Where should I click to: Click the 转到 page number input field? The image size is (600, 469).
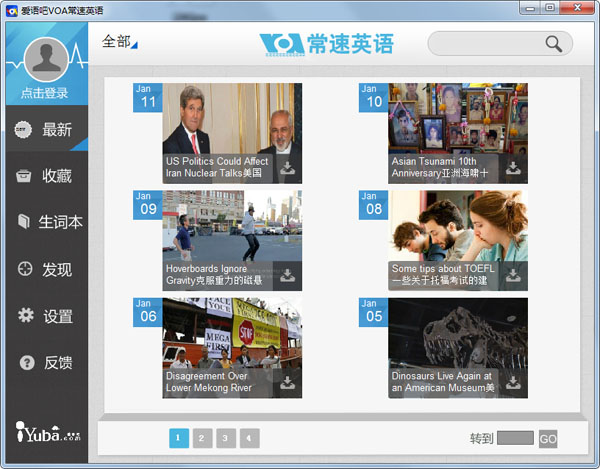coord(515,438)
